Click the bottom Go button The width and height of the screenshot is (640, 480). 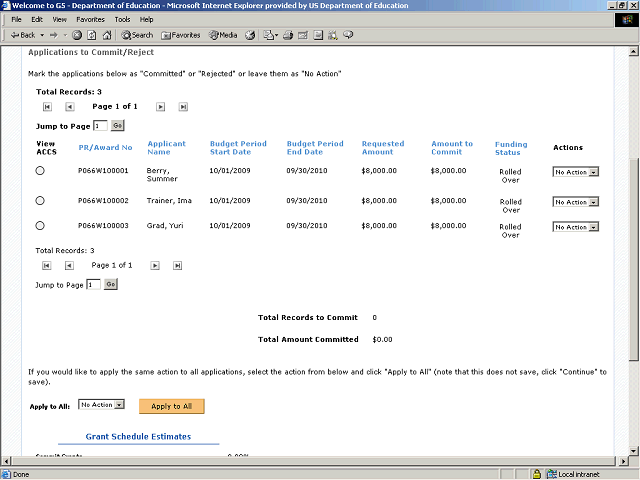pos(111,284)
